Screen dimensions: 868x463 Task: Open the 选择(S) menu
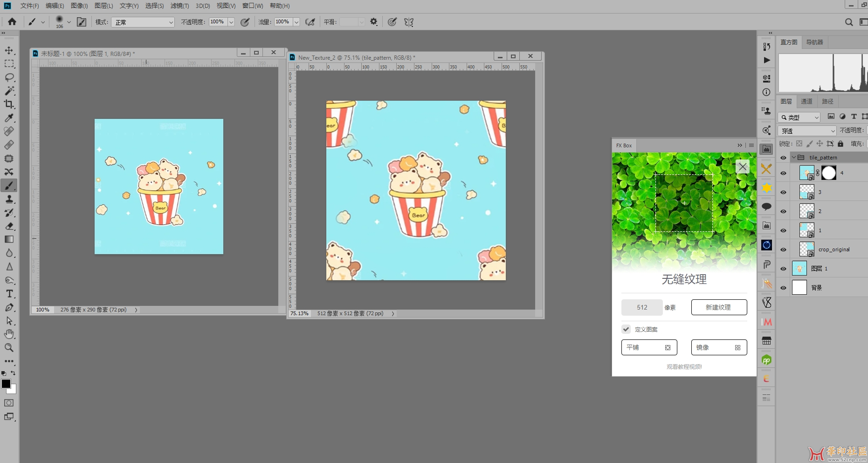click(154, 6)
